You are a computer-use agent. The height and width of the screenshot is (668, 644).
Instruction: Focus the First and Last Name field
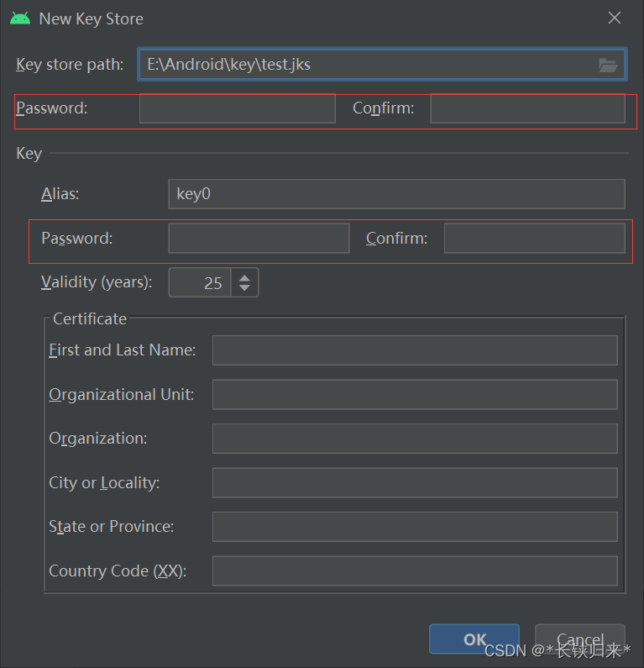415,350
